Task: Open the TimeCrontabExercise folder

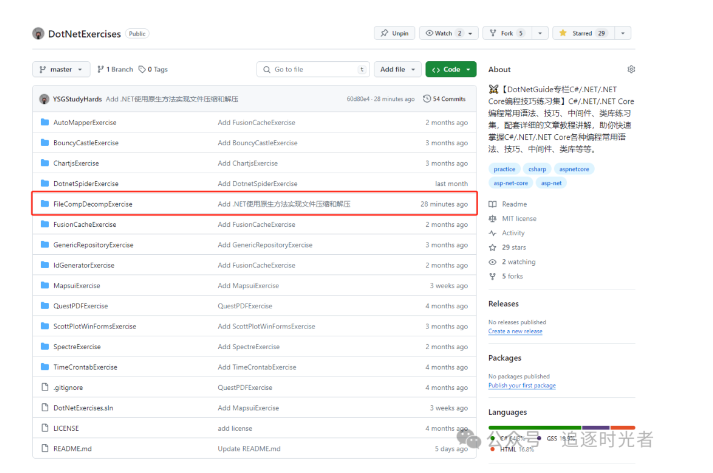Action: (x=85, y=367)
